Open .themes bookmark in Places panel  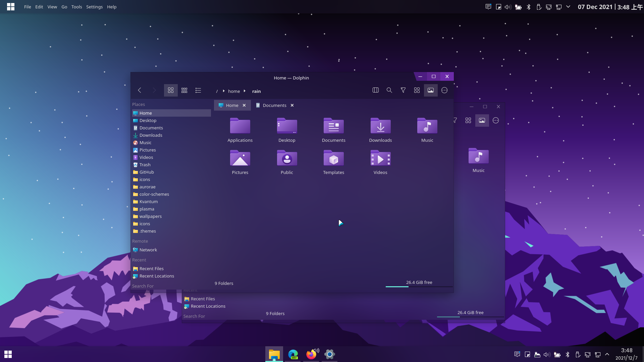pos(171,231)
